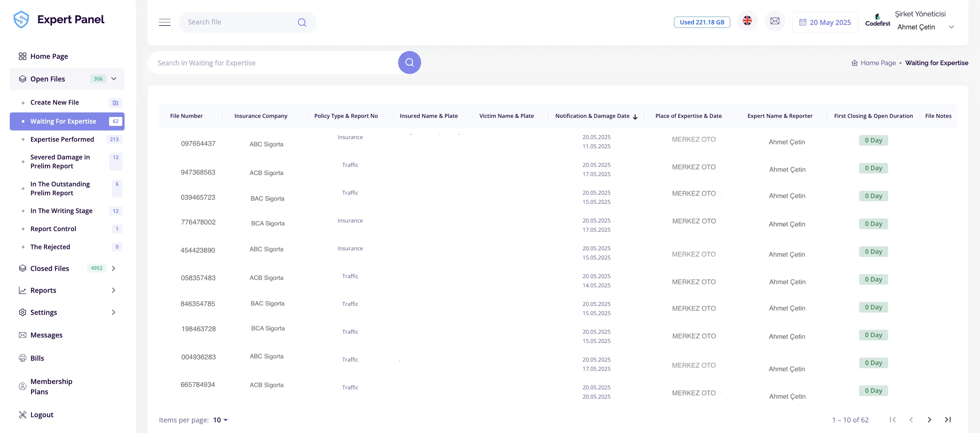Click the Open Files 306 count badge
The height and width of the screenshot is (433, 980).
(x=98, y=79)
